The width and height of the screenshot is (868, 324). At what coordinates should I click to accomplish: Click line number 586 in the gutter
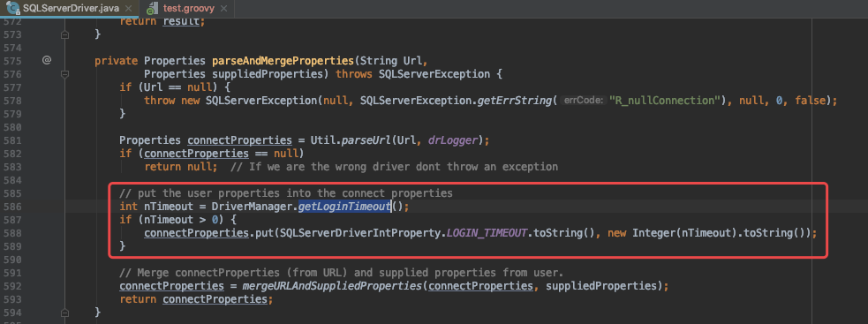click(11, 207)
